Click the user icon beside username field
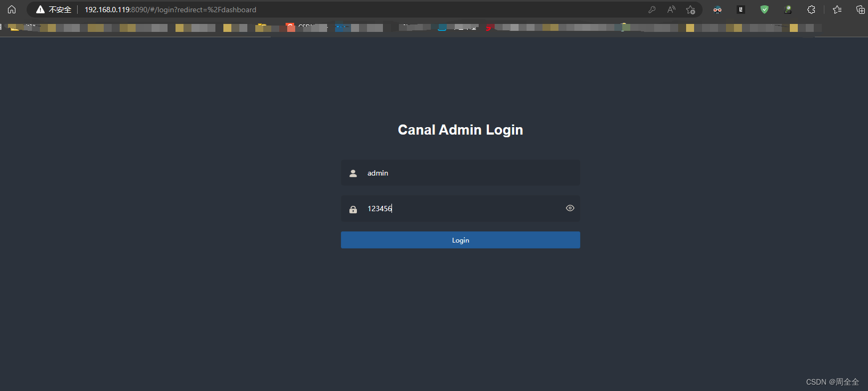The width and height of the screenshot is (868, 391). tap(353, 173)
